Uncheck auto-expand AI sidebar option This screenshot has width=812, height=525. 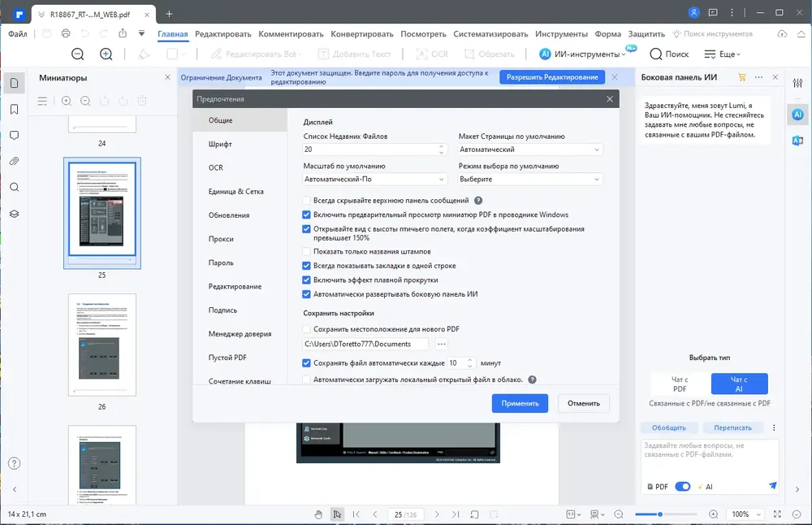pyautogui.click(x=306, y=294)
